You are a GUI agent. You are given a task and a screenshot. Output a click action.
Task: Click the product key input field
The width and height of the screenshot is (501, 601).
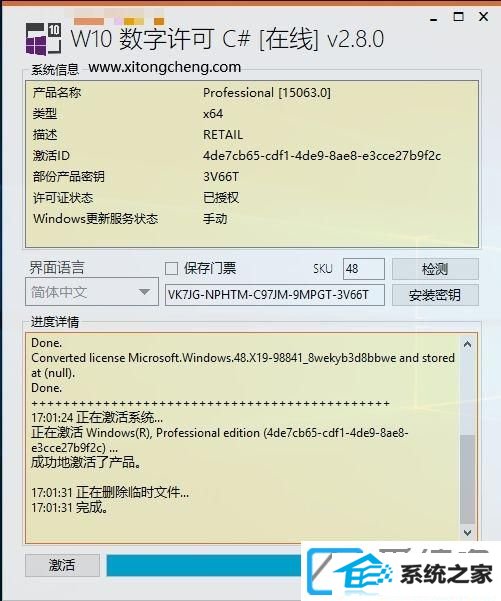[274, 295]
